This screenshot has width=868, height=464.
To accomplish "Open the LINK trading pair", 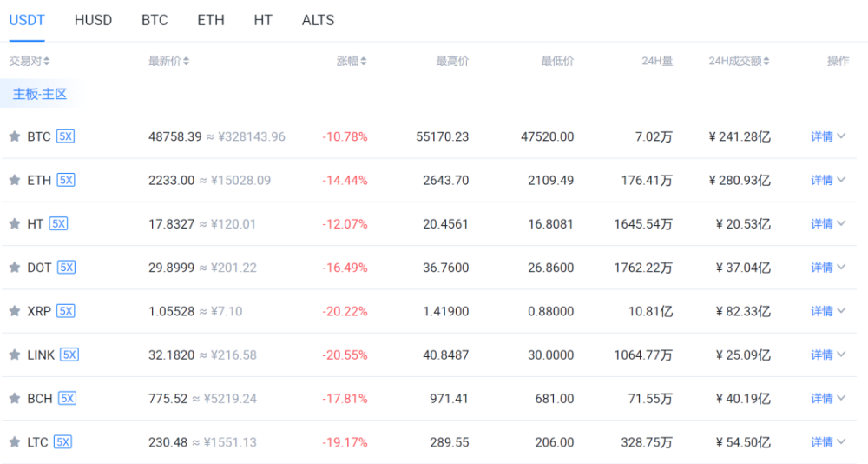I will tap(41, 355).
